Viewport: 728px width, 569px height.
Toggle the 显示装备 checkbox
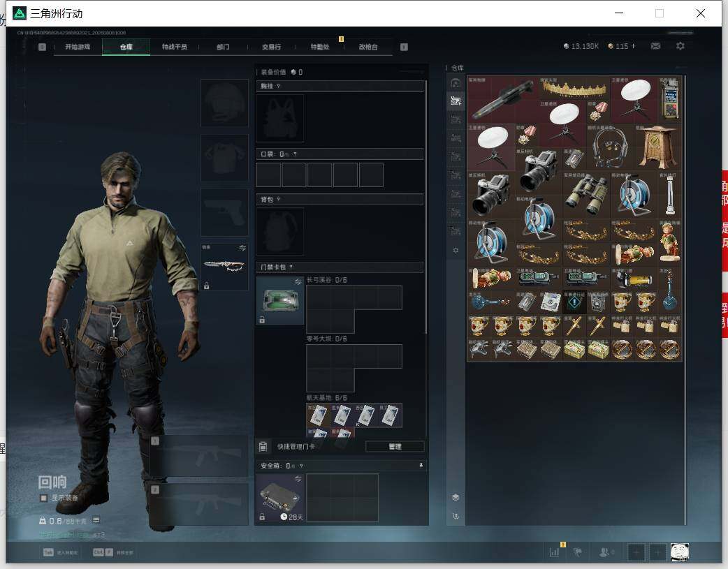(43, 498)
